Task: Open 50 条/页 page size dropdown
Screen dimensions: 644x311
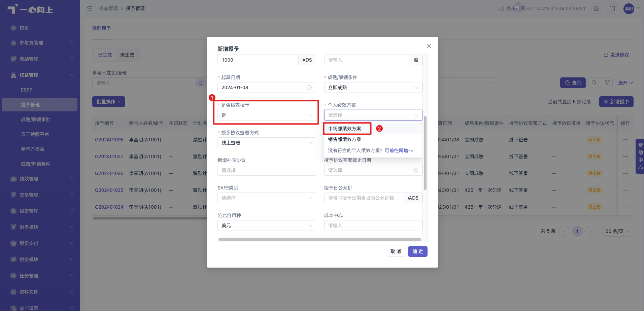Action: coord(617,231)
